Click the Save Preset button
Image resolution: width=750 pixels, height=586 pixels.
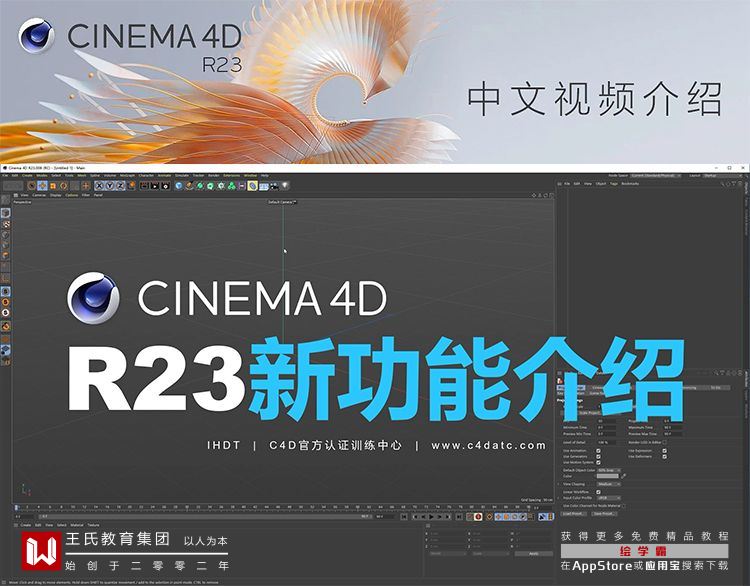tap(604, 514)
